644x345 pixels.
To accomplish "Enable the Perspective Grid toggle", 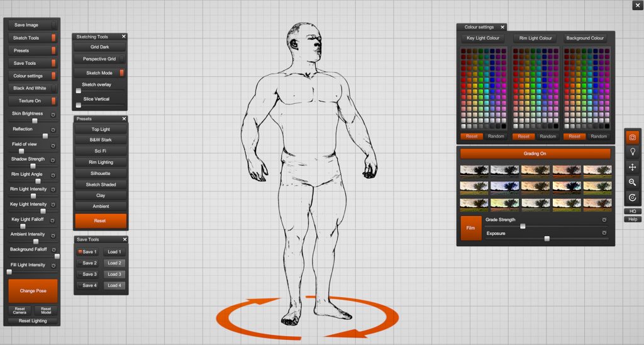I will pos(99,59).
